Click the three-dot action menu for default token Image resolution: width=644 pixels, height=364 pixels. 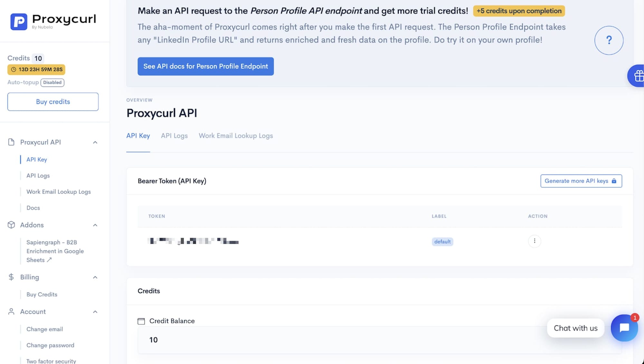[x=535, y=241]
